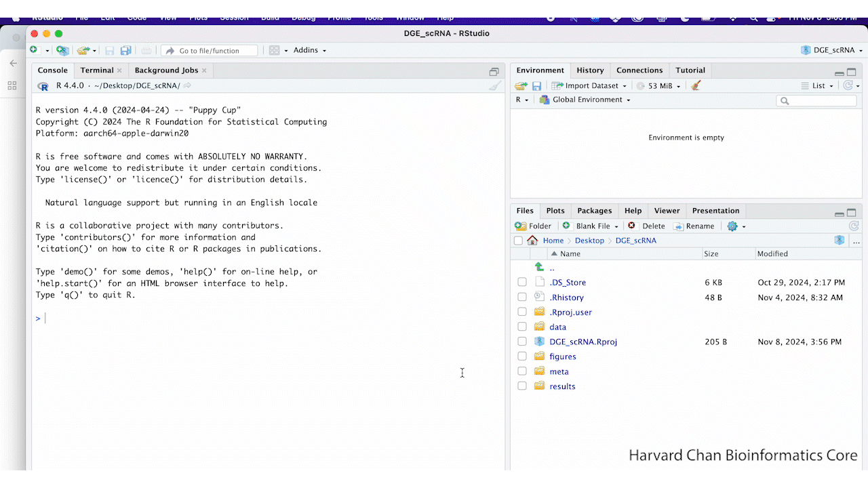
Task: Open the New File dropdown arrow
Action: [x=47, y=51]
